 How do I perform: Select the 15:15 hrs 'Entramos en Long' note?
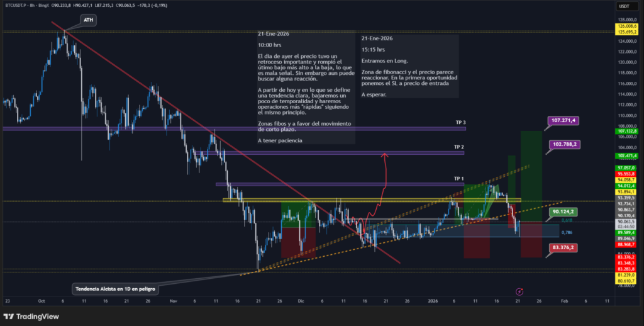click(409, 65)
